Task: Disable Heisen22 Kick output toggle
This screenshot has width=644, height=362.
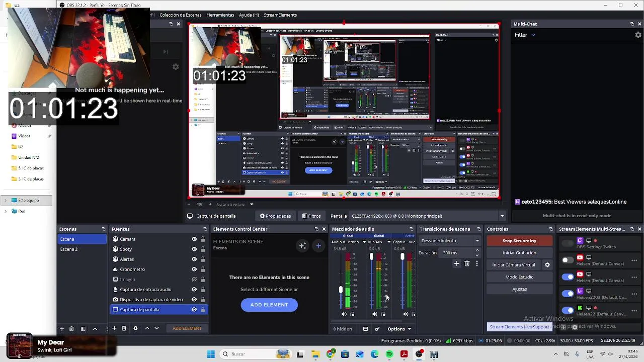Action: tap(568, 310)
